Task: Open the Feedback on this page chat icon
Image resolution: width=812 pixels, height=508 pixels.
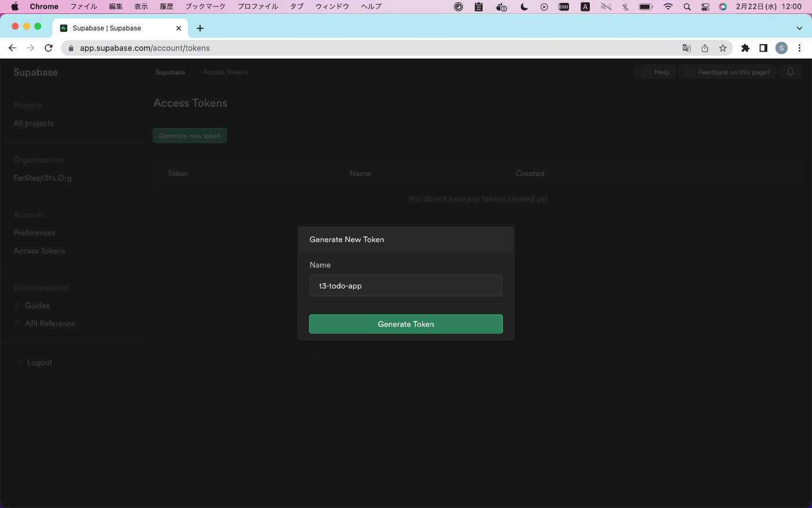Action: [x=690, y=71]
